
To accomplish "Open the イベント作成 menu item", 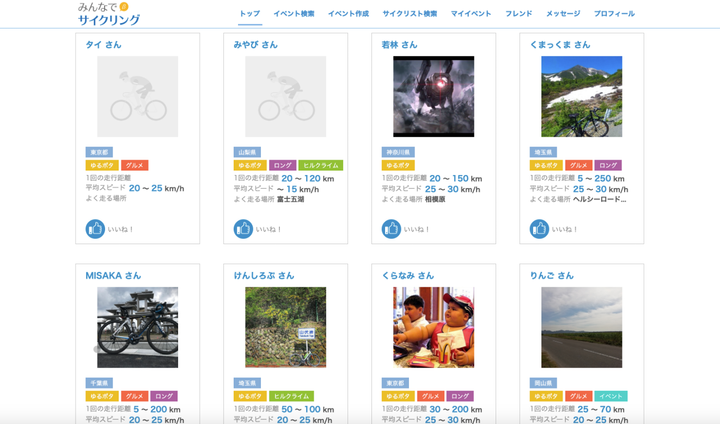I will tap(349, 14).
